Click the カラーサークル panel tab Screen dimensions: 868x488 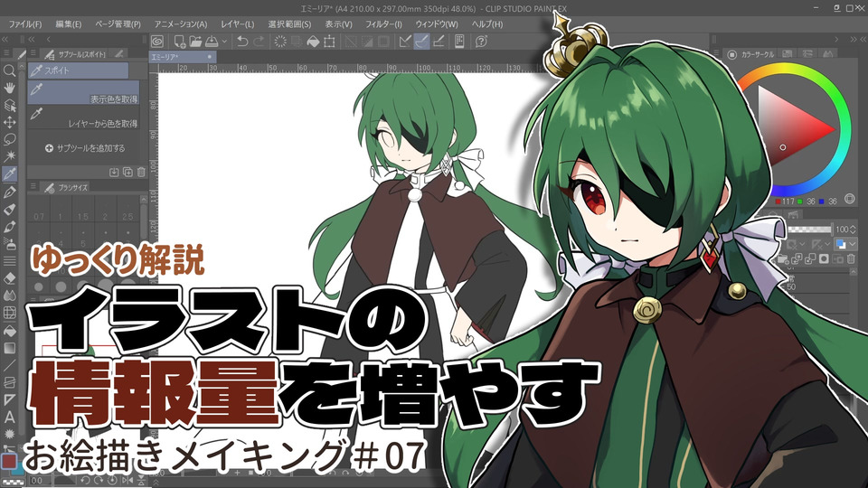(x=751, y=54)
